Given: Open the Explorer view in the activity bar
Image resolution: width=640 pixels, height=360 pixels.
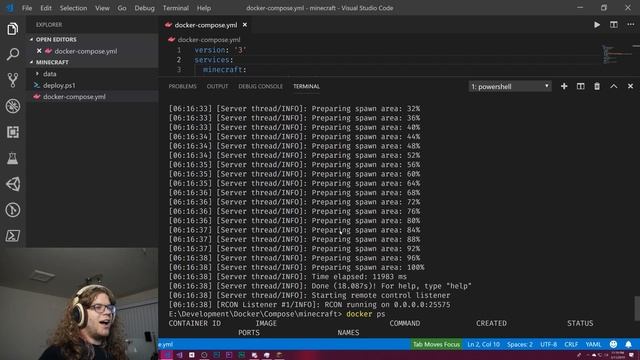Looking at the screenshot, I should pos(13,29).
